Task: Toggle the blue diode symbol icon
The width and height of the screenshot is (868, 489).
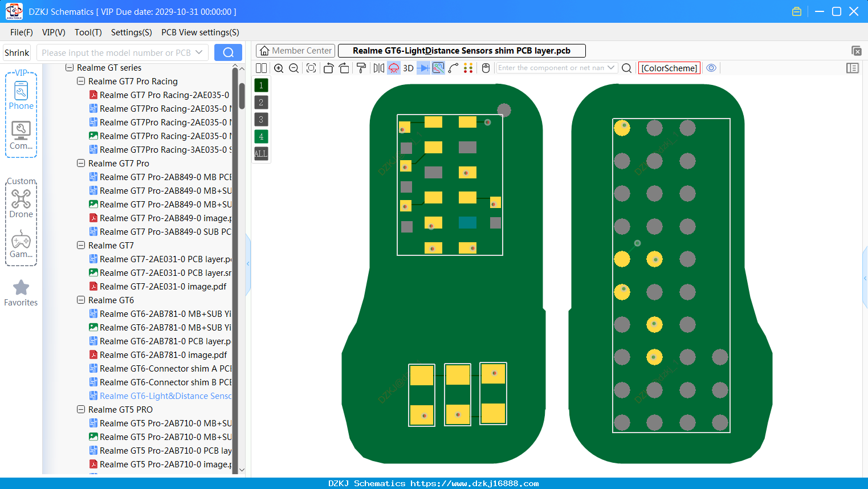Action: coord(423,68)
